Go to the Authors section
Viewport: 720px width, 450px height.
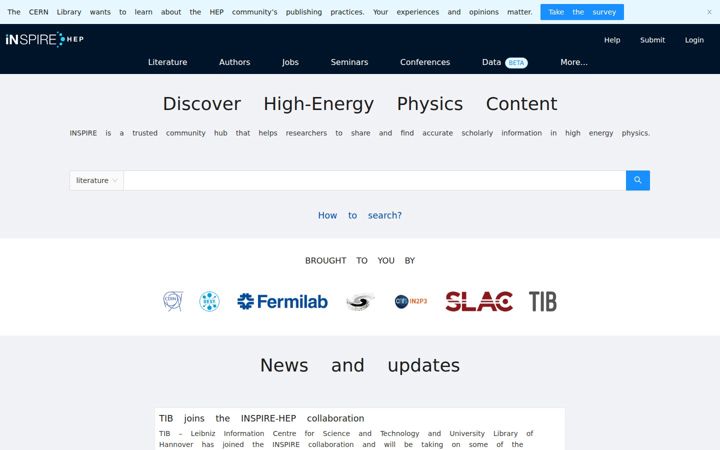tap(234, 62)
